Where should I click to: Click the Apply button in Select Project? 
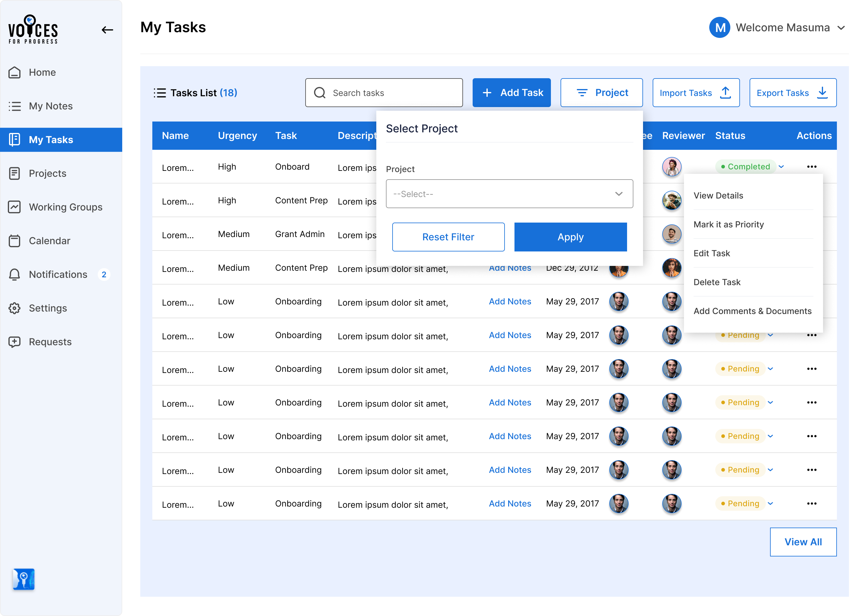click(x=570, y=237)
